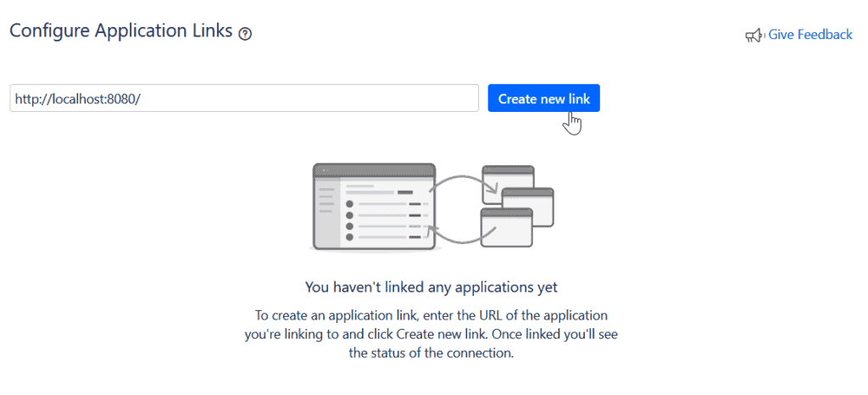
Task: Click the first round bullet in illustration list
Action: pyautogui.click(x=349, y=204)
